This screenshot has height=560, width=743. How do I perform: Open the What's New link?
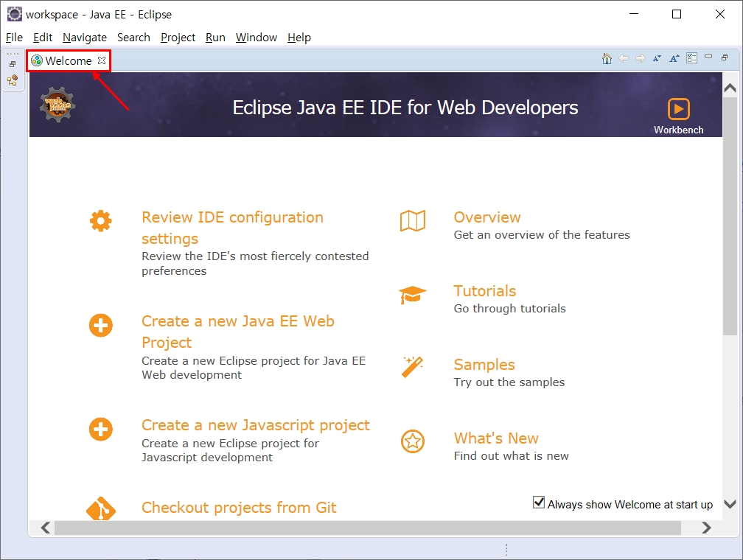coord(496,438)
